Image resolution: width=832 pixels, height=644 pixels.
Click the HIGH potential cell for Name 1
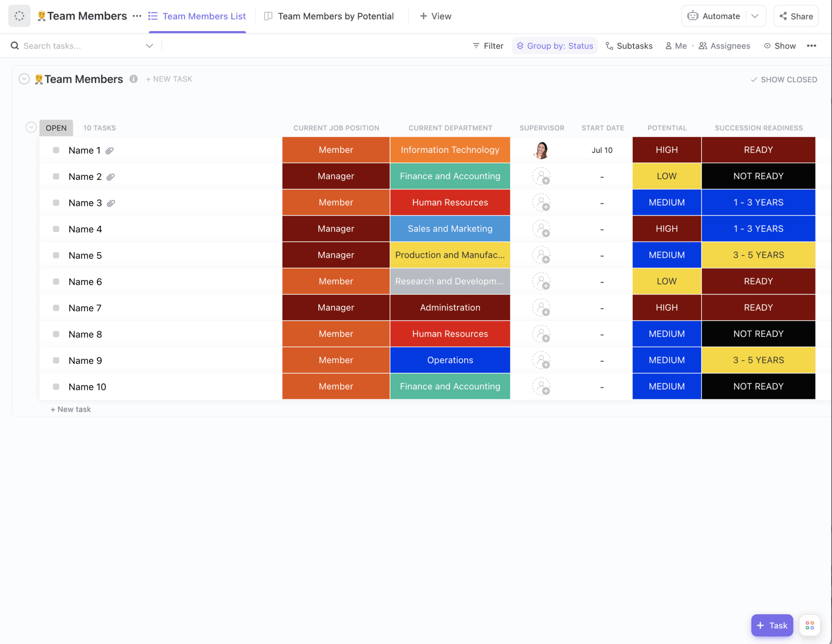(x=666, y=150)
